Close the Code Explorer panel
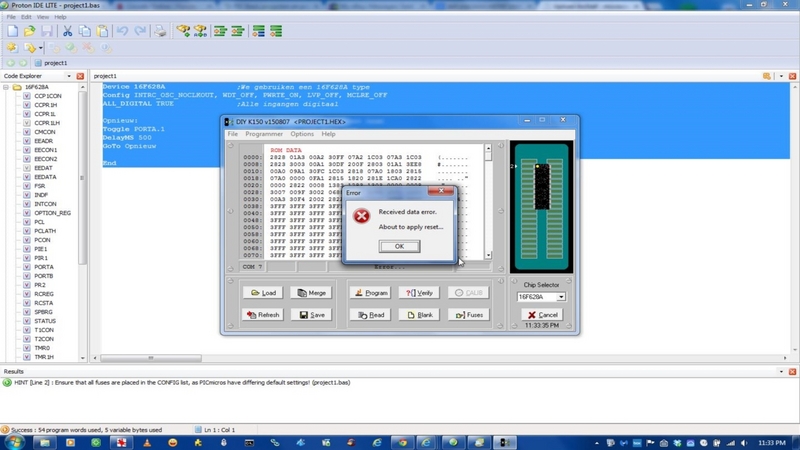This screenshot has width=800, height=450. click(81, 76)
